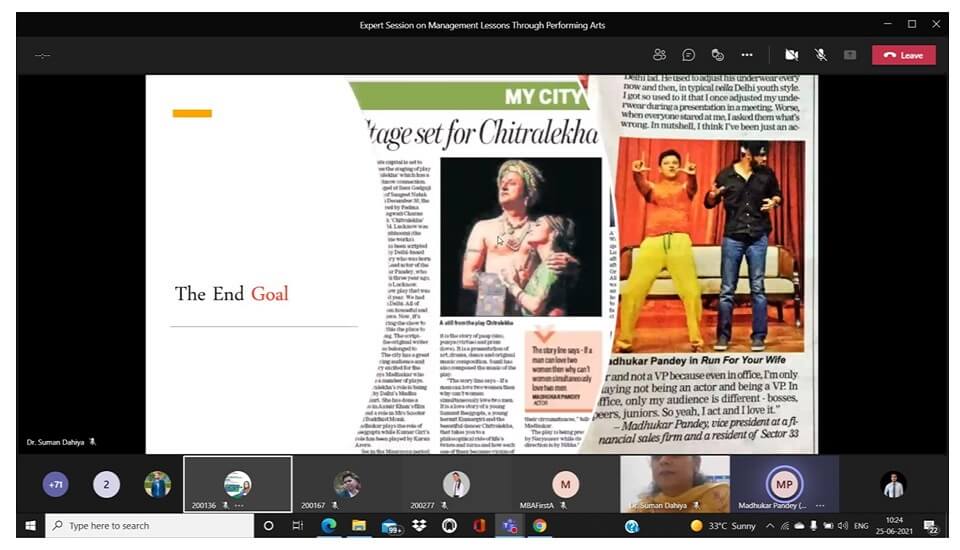Image resolution: width=960 pixels, height=550 pixels.
Task: Click the MBAFirstA participant avatar
Action: click(565, 485)
